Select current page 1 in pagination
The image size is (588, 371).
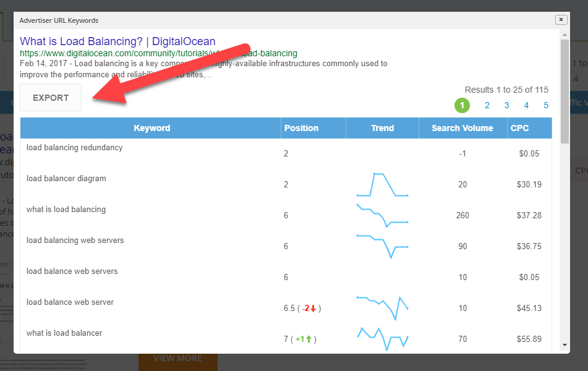(462, 105)
